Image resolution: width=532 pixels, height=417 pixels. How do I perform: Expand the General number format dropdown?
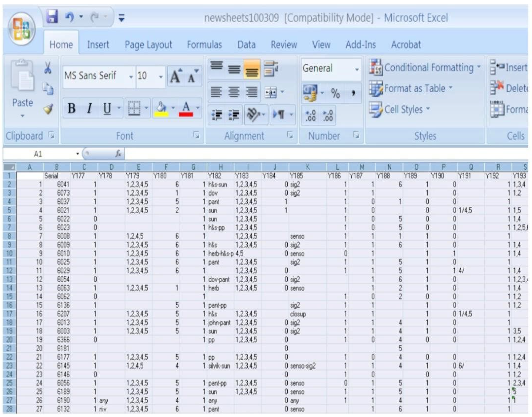click(x=357, y=69)
